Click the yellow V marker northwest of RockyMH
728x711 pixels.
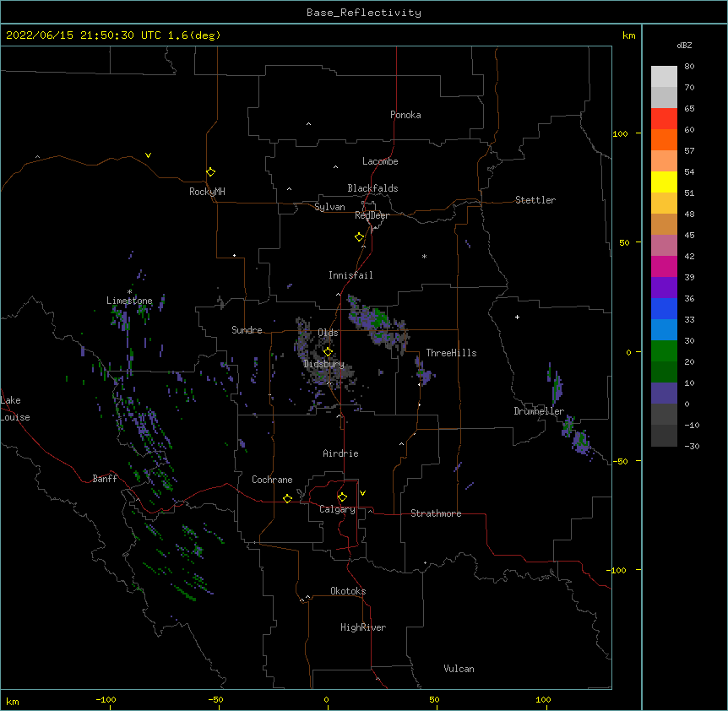pyautogui.click(x=148, y=155)
